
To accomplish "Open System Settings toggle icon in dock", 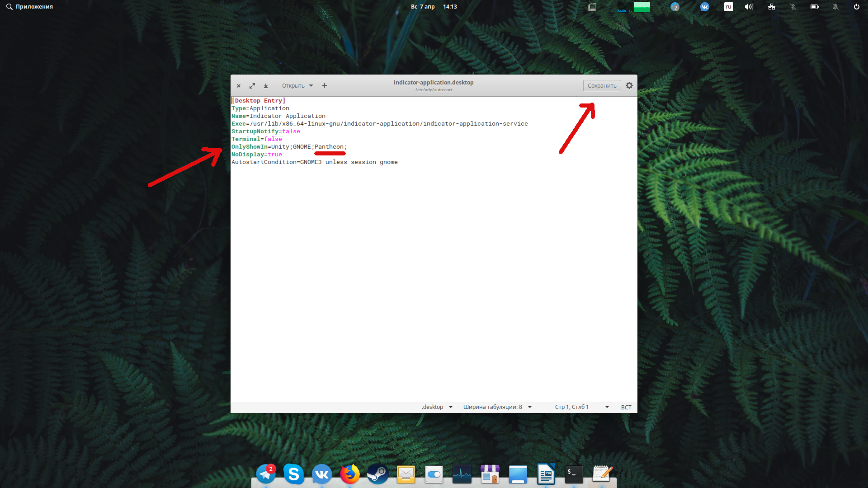I will click(x=434, y=474).
